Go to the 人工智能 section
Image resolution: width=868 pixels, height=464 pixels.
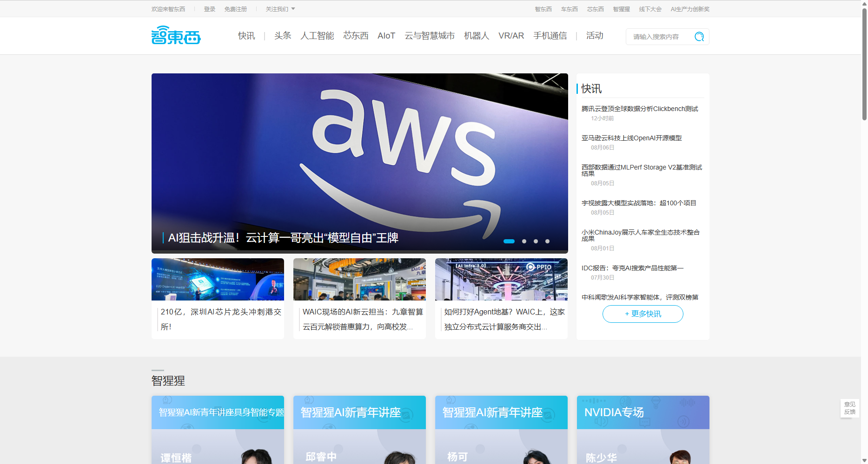(317, 36)
